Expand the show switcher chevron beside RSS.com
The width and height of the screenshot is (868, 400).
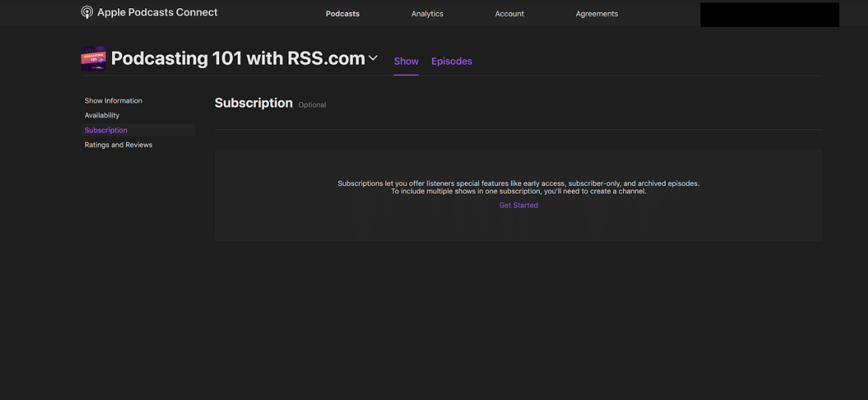pos(373,59)
